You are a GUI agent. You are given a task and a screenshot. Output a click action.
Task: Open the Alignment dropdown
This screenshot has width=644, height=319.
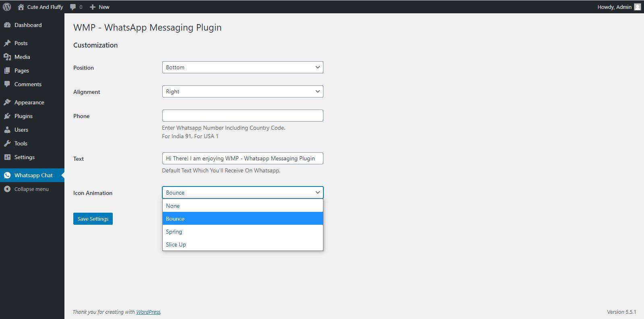tap(242, 91)
